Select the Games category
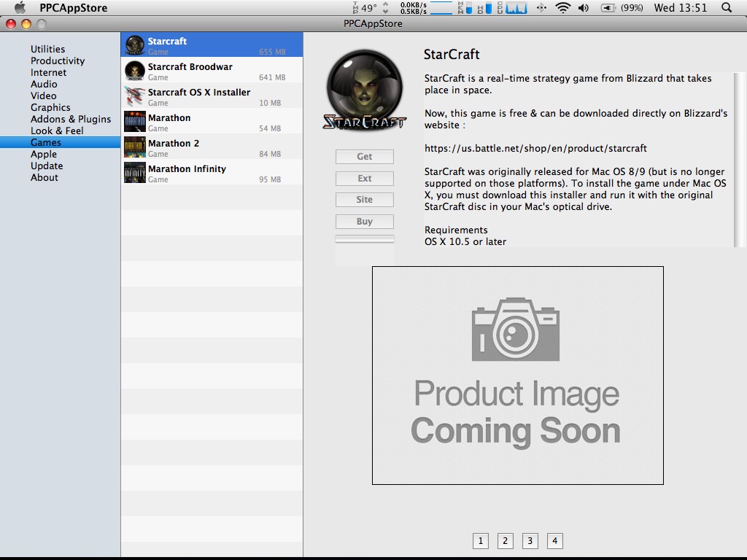Image resolution: width=747 pixels, height=560 pixels. (x=60, y=142)
